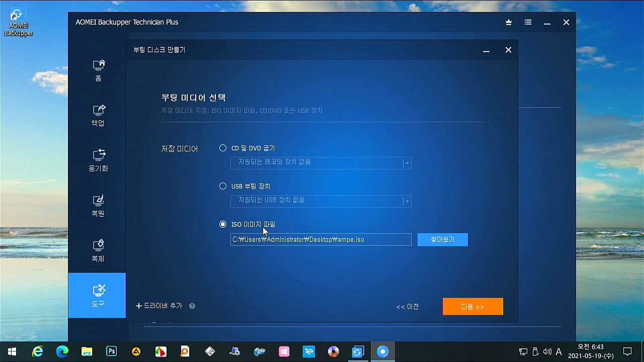Click 다음 >> next button
The height and width of the screenshot is (362, 644).
[x=473, y=307]
